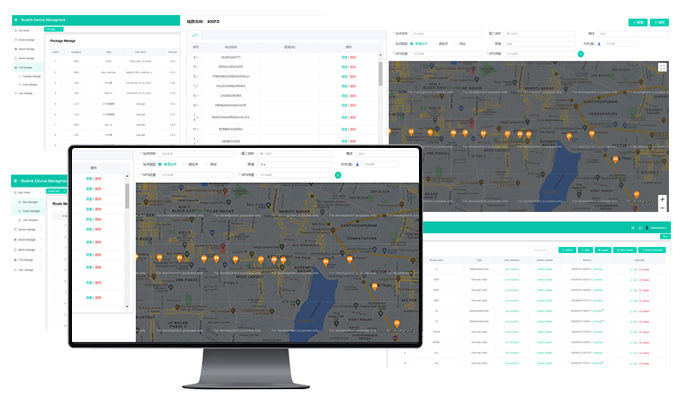Screen dimensions: 680x404
Task: Click the round green GPS search icon
Action: (581, 54)
